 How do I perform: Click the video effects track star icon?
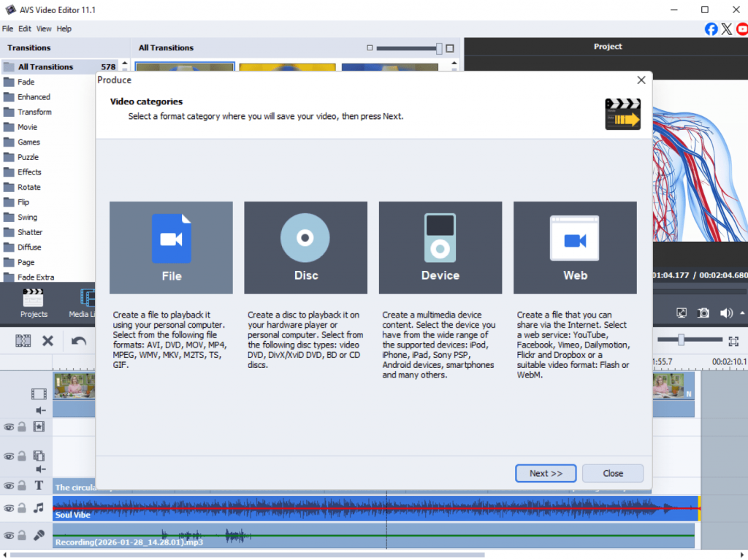click(39, 426)
